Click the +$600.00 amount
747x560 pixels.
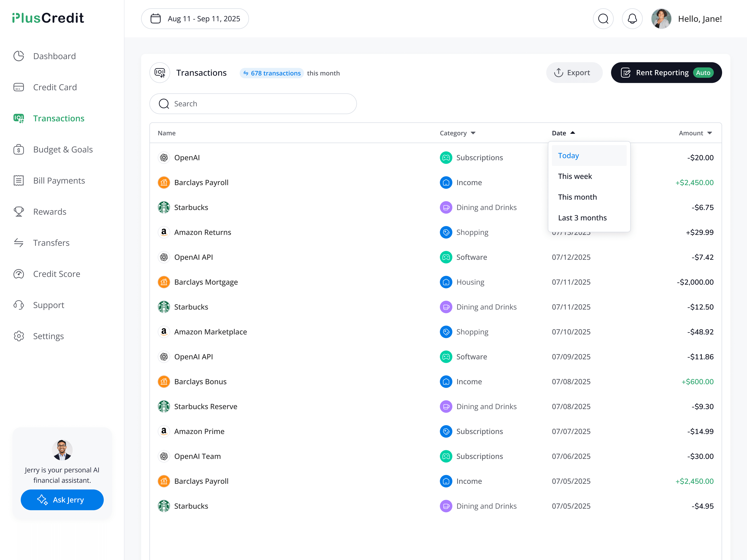(697, 381)
